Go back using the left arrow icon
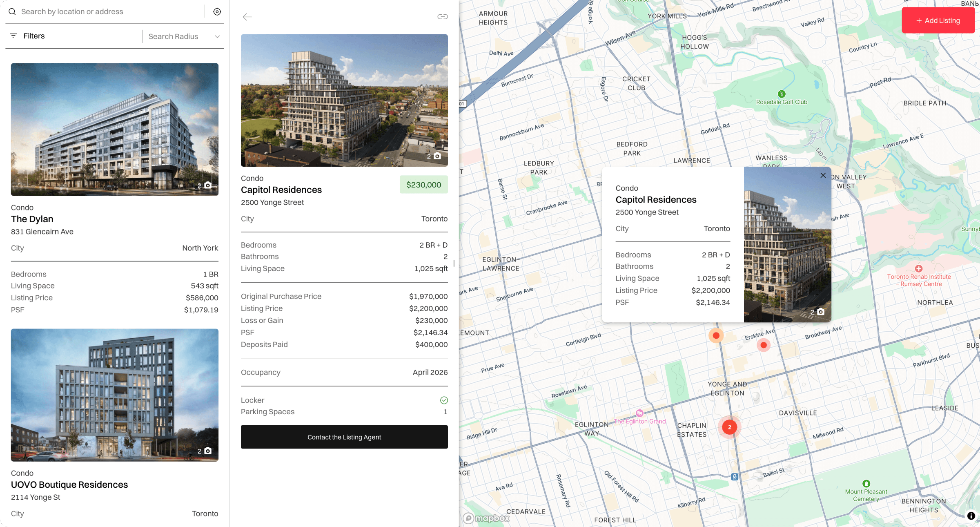Image resolution: width=980 pixels, height=527 pixels. coord(247,17)
